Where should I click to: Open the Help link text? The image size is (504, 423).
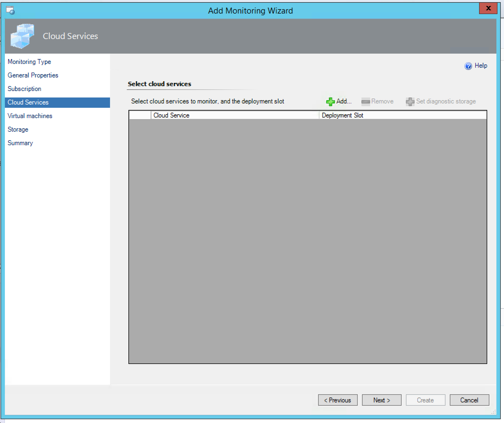click(481, 66)
